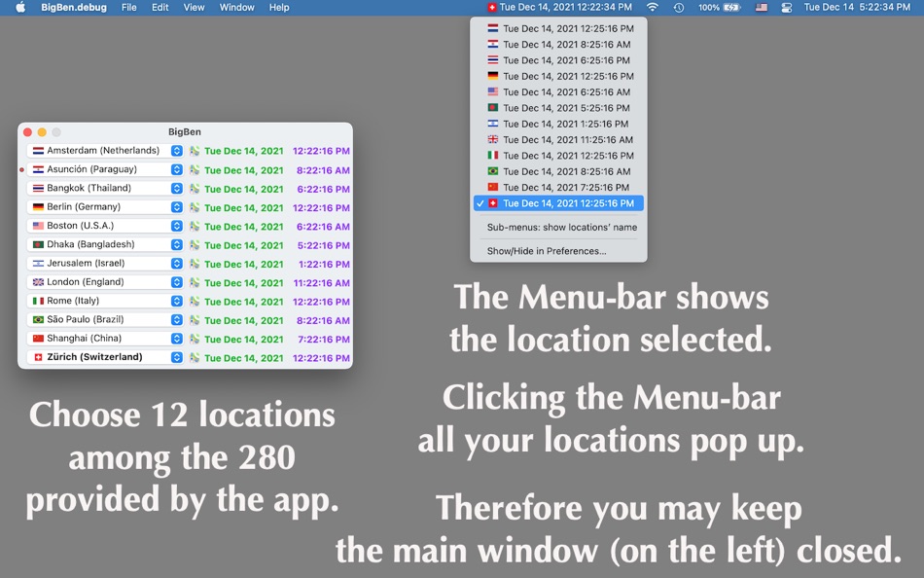Click the 11:22:16 AM time in London row
This screenshot has width=924, height=578.
pyautogui.click(x=321, y=283)
